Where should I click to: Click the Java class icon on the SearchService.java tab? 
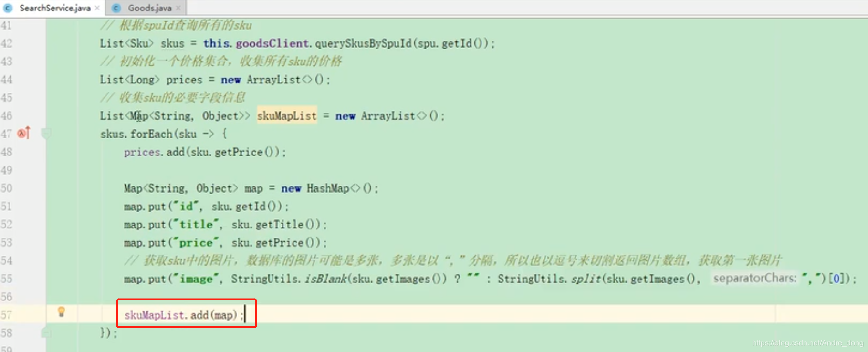pos(8,8)
